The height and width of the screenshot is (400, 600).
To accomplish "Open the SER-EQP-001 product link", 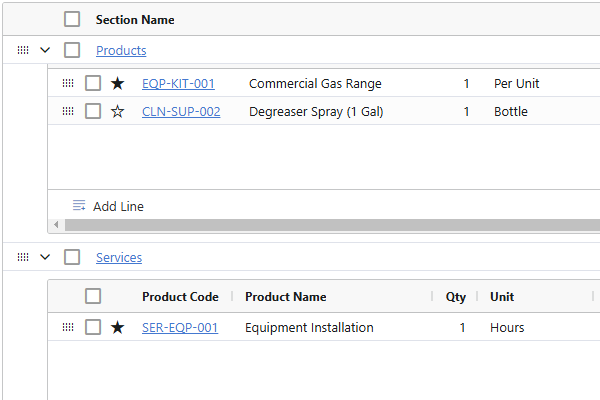I will (180, 328).
